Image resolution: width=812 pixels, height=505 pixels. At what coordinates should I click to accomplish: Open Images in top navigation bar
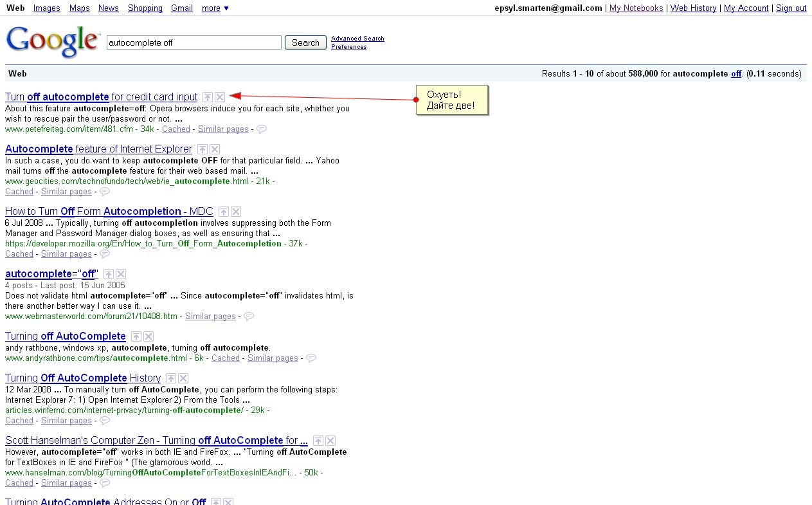pyautogui.click(x=46, y=8)
